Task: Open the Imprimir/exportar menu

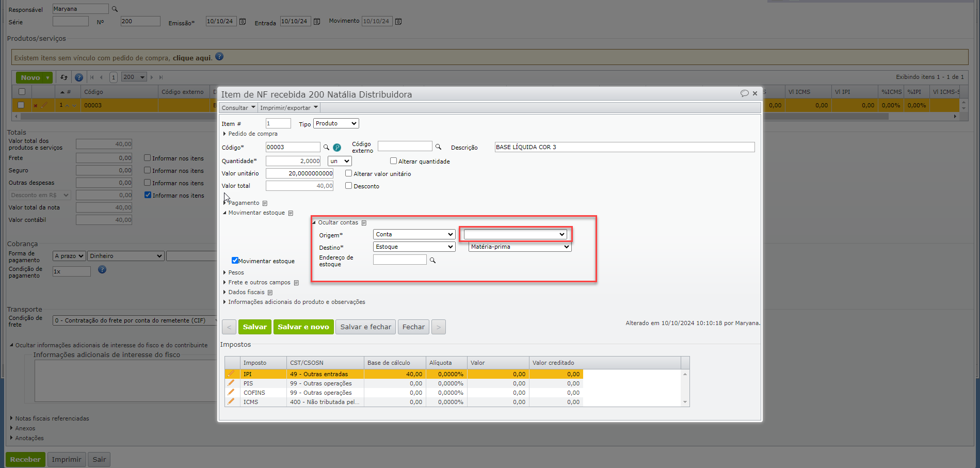Action: 288,108
